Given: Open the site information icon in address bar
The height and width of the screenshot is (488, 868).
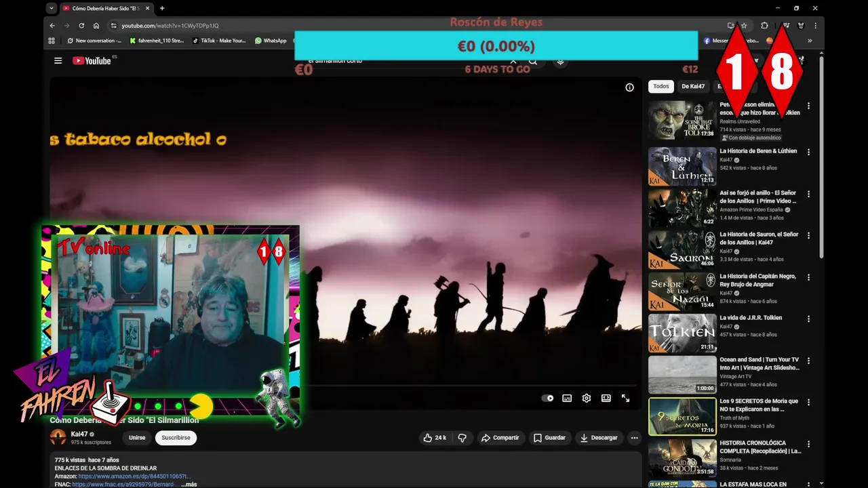Looking at the screenshot, I should click(113, 26).
